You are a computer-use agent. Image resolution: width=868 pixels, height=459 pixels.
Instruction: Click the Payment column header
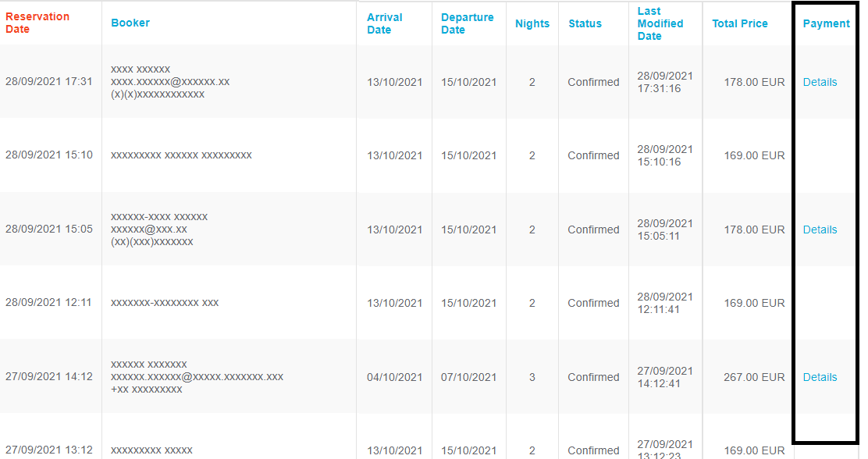pos(826,23)
